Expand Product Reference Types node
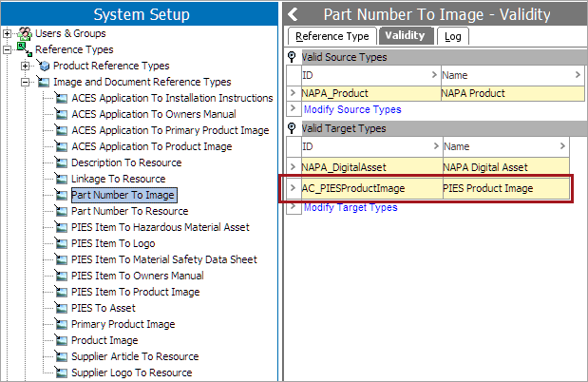 [25, 67]
